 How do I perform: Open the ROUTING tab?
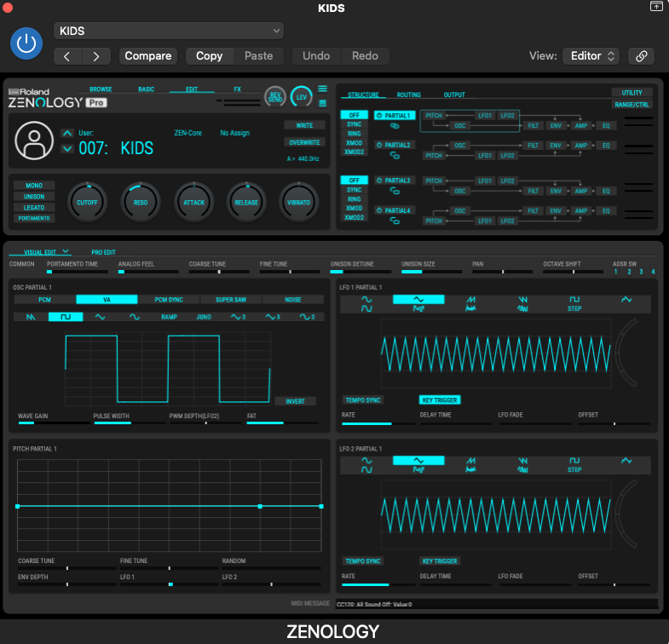409,95
